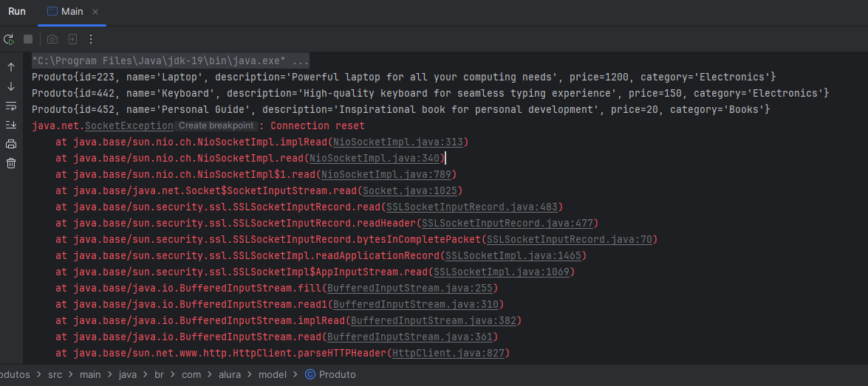868x386 pixels.
Task: Toggle soft-wrap in console
Action: point(11,106)
